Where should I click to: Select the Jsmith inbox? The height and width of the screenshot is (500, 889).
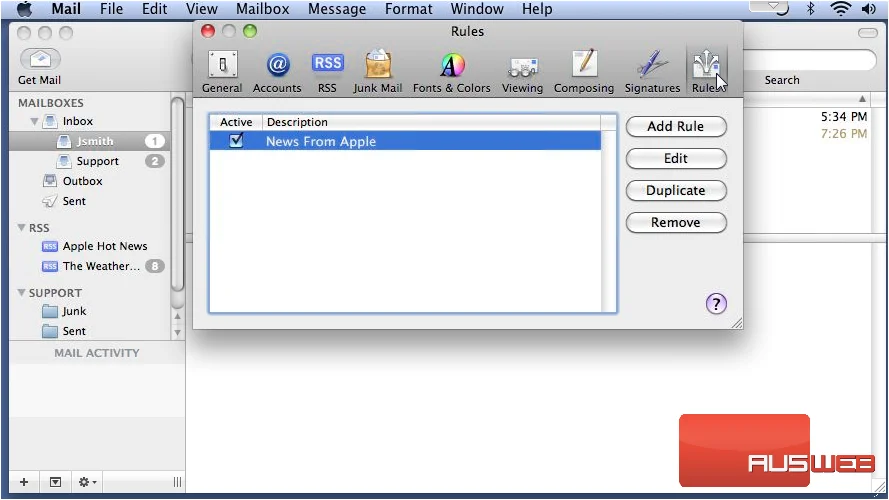pos(89,141)
